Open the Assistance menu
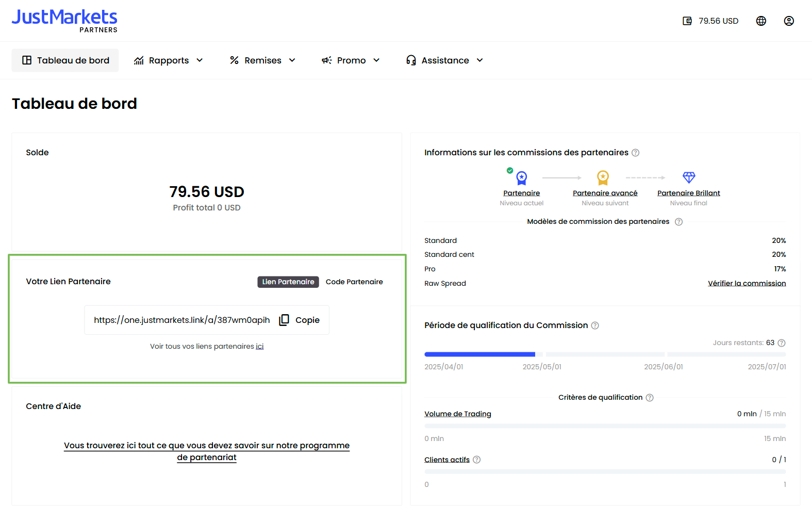This screenshot has width=812, height=522. pos(445,60)
